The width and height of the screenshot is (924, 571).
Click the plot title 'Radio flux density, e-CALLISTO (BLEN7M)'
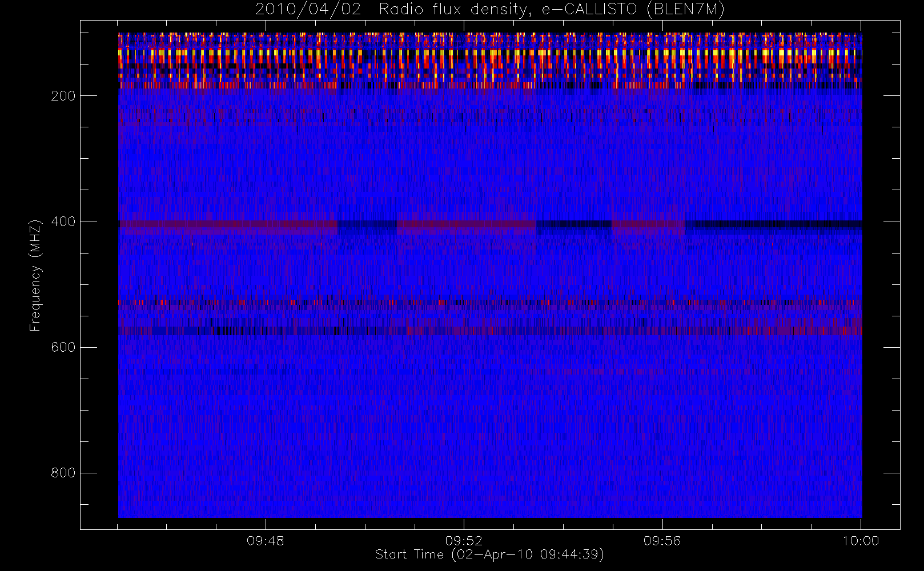pyautogui.click(x=552, y=10)
